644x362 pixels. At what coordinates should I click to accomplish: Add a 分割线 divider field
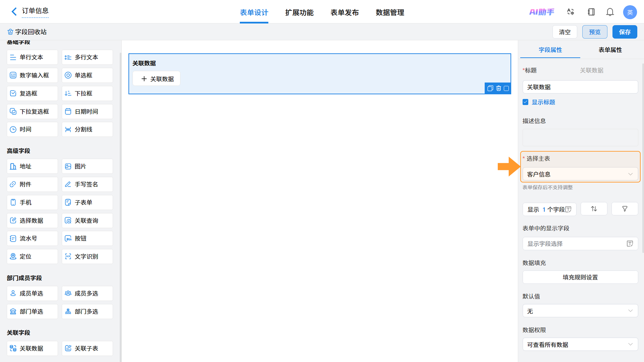pos(87,129)
